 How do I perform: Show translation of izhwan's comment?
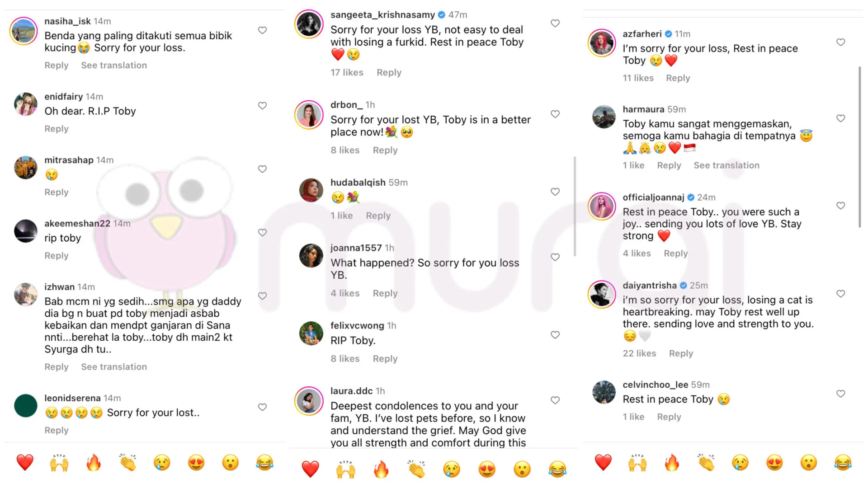pos(114,367)
